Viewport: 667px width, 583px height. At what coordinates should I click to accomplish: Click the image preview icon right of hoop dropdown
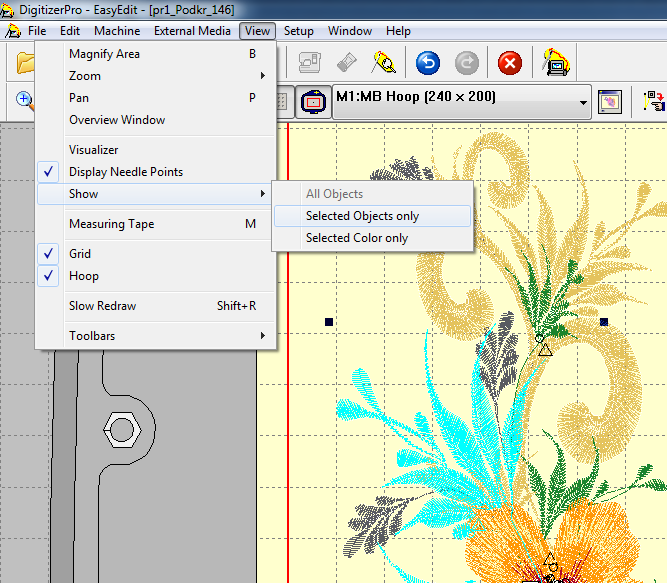click(609, 101)
